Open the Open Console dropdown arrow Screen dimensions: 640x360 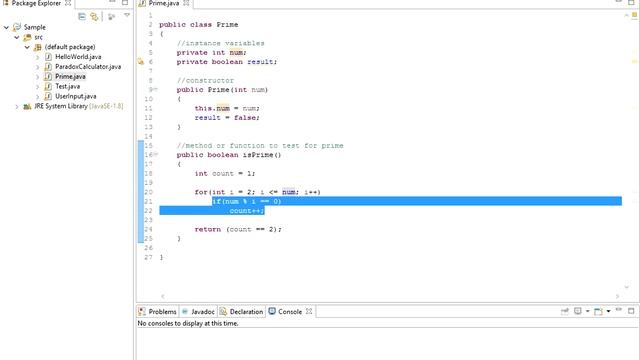pos(608,311)
